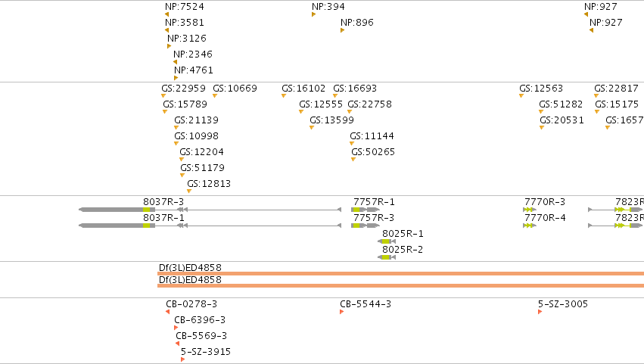Select the NP:2346 insertion marker

pyautogui.click(x=175, y=62)
